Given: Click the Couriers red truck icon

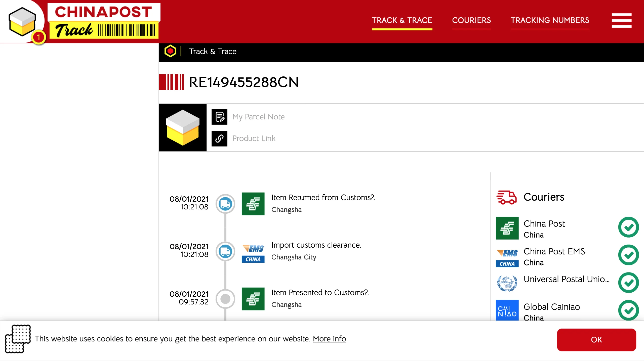Looking at the screenshot, I should pyautogui.click(x=506, y=197).
